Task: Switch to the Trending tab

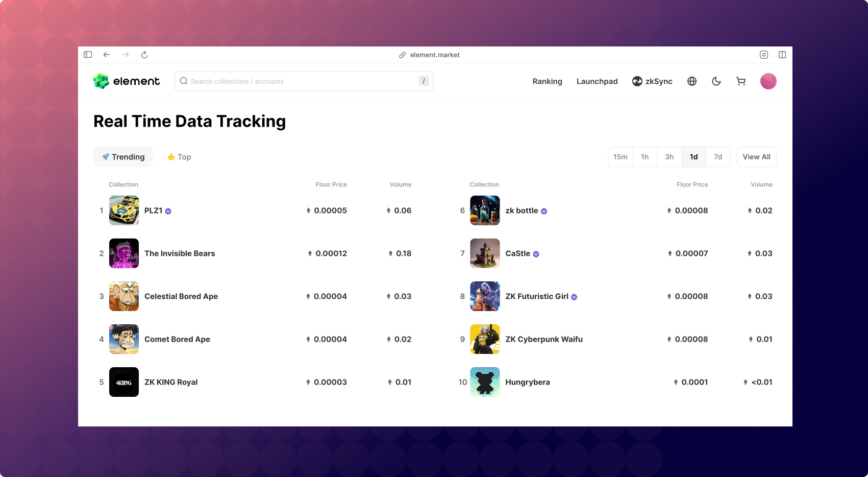Action: tap(123, 157)
